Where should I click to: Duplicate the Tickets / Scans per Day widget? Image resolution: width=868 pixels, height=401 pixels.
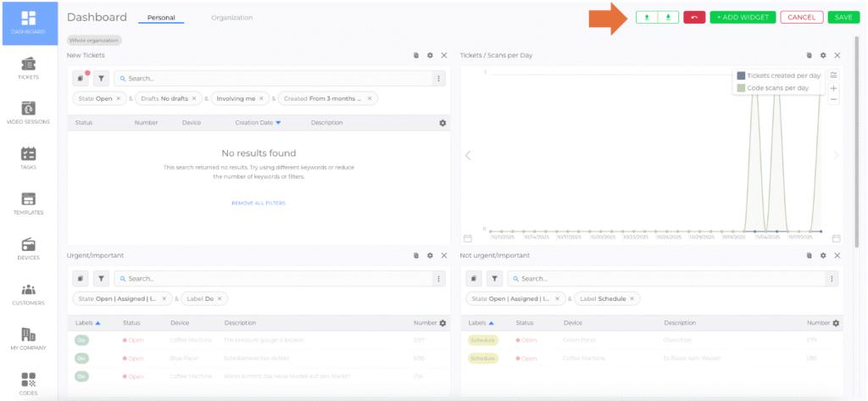[x=809, y=55]
